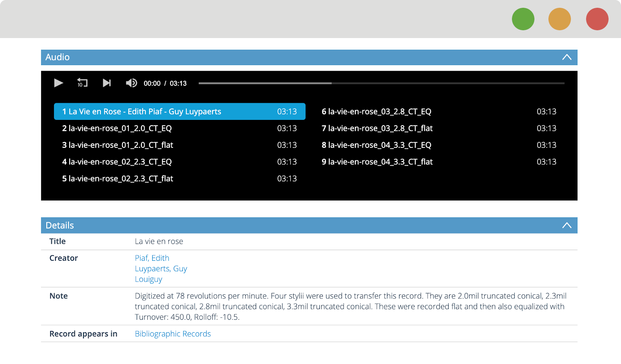Open the Piaf, Edith creator link
Viewport: 621px width, 364px height.
[x=152, y=258]
